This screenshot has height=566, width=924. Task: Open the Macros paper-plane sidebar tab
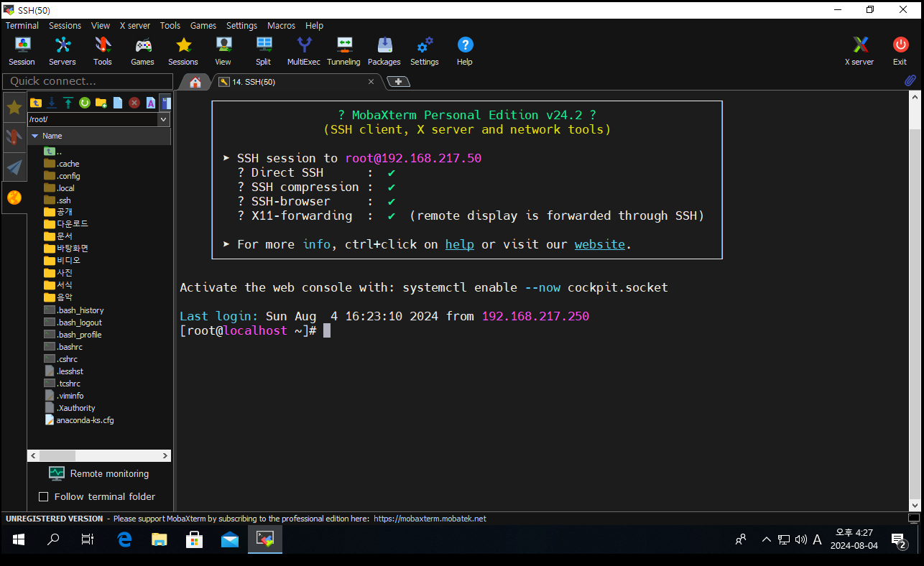[x=14, y=167]
